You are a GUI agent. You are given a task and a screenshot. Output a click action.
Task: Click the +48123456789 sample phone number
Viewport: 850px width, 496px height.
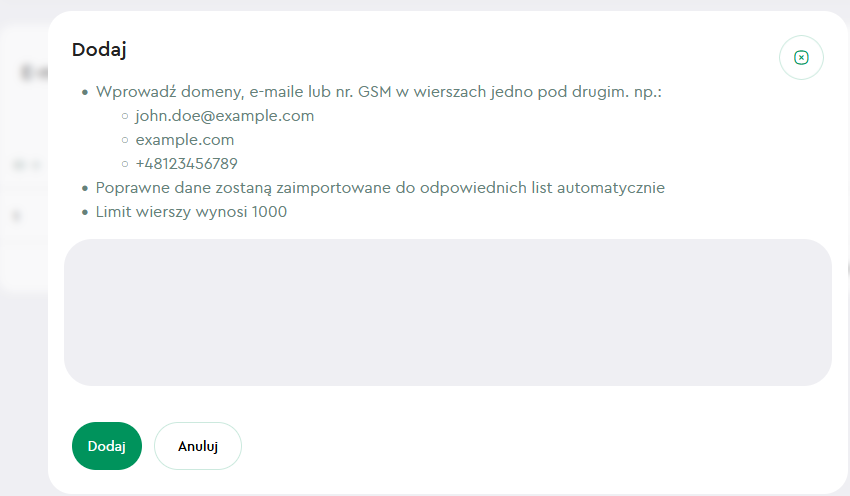(186, 164)
